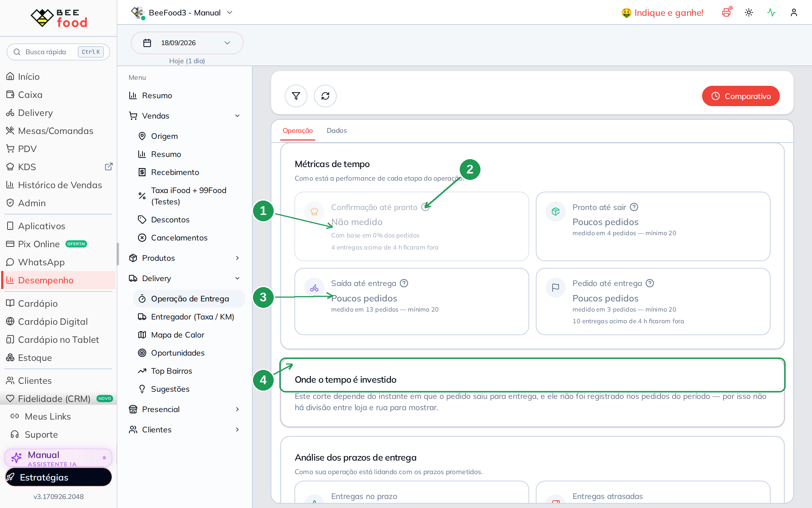This screenshot has width=812, height=508.
Task: Click the Início home icon
Action: click(10, 76)
